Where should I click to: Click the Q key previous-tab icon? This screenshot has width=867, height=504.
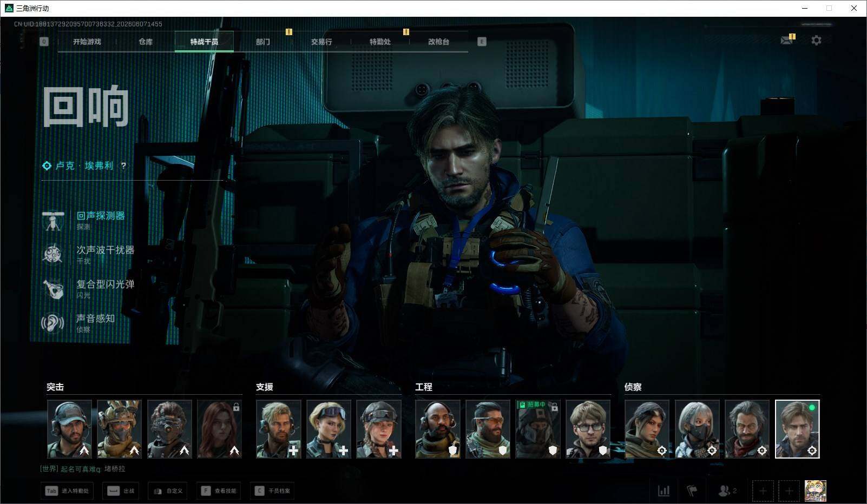tap(44, 42)
